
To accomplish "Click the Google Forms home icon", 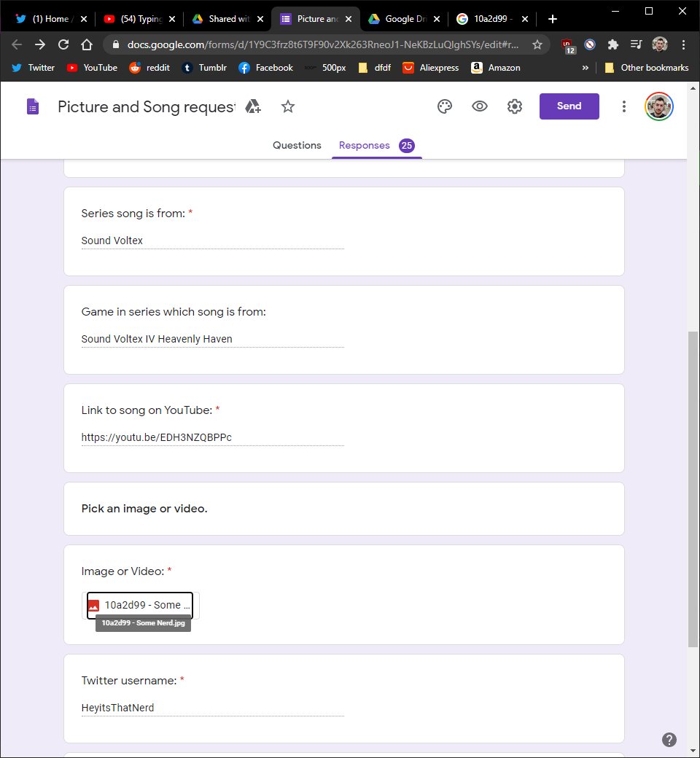I will click(33, 107).
